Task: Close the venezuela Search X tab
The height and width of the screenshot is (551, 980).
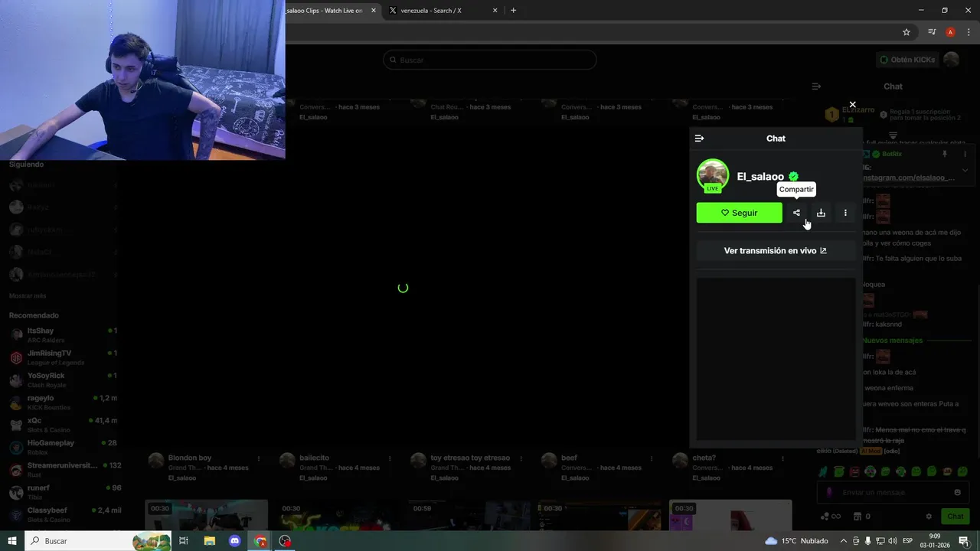Action: point(495,11)
